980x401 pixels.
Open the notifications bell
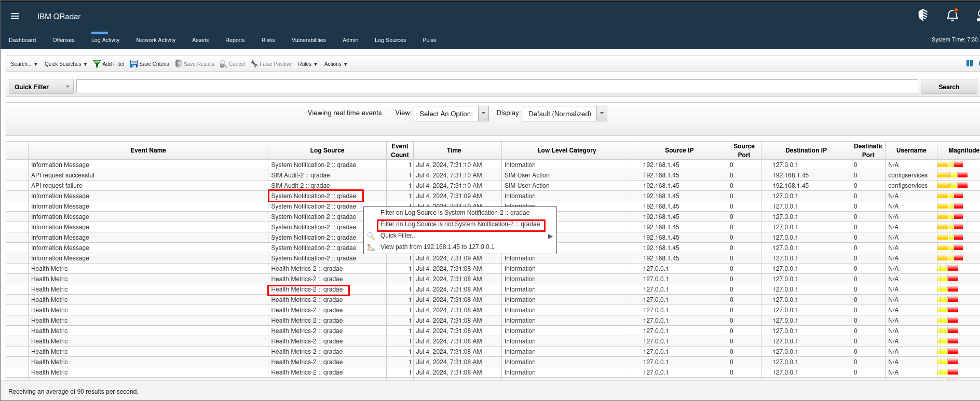coord(952,15)
